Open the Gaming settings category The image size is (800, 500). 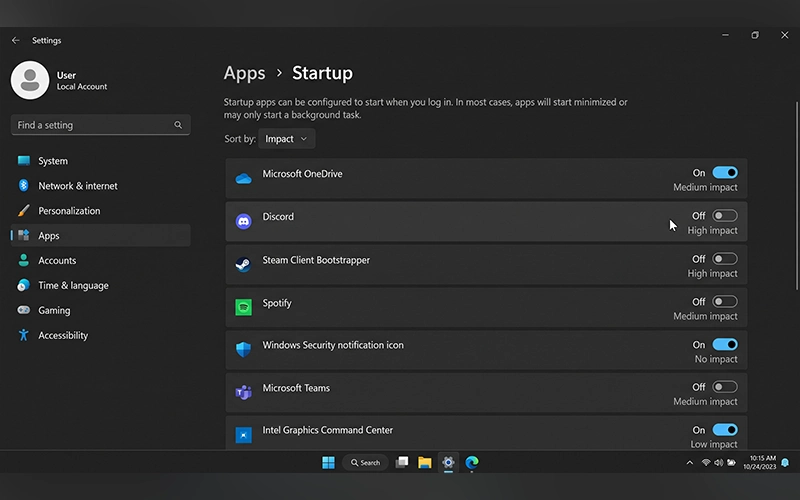[101, 310]
